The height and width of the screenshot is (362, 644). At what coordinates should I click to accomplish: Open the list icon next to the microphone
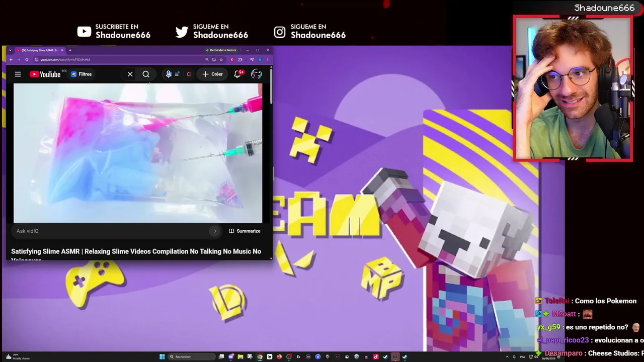coord(177,74)
